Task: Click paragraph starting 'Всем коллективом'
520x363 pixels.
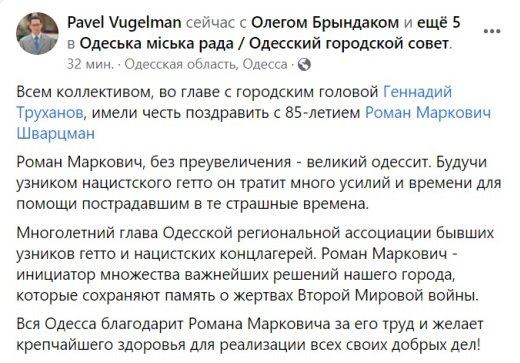Action: click(254, 113)
